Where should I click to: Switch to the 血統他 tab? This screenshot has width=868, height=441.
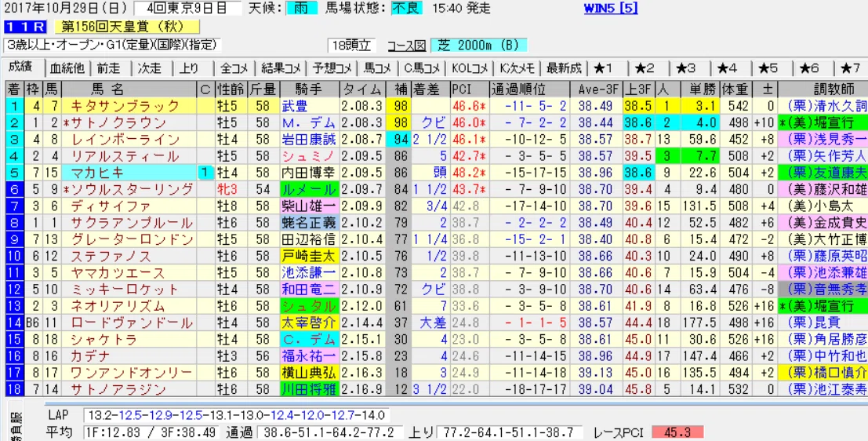coord(67,69)
